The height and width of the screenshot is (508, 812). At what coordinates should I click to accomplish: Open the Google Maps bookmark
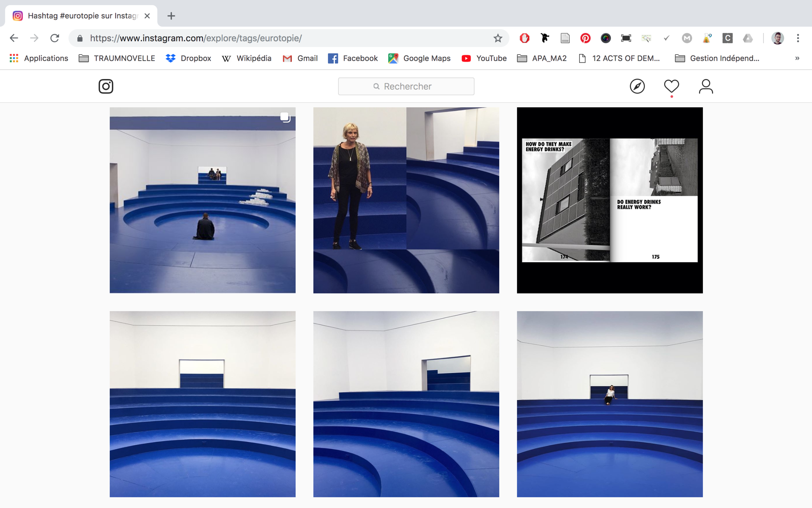click(419, 59)
